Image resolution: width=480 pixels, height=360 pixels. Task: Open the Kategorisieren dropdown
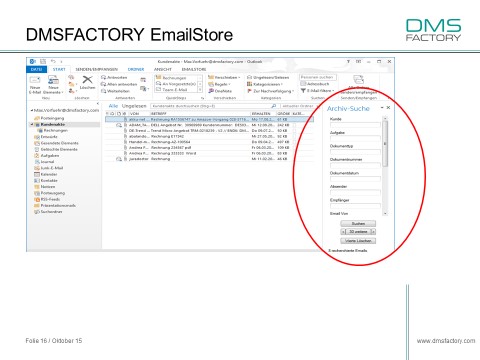[265, 84]
